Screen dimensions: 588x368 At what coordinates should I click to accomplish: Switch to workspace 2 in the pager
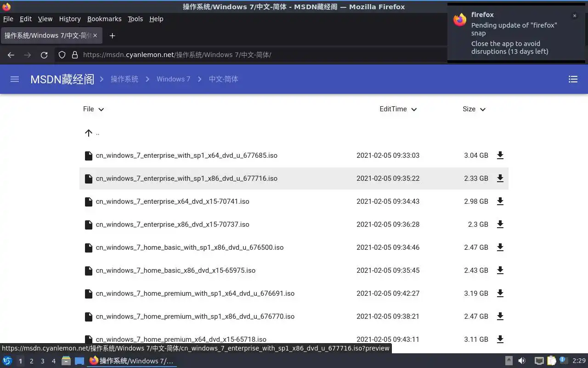tap(31, 361)
